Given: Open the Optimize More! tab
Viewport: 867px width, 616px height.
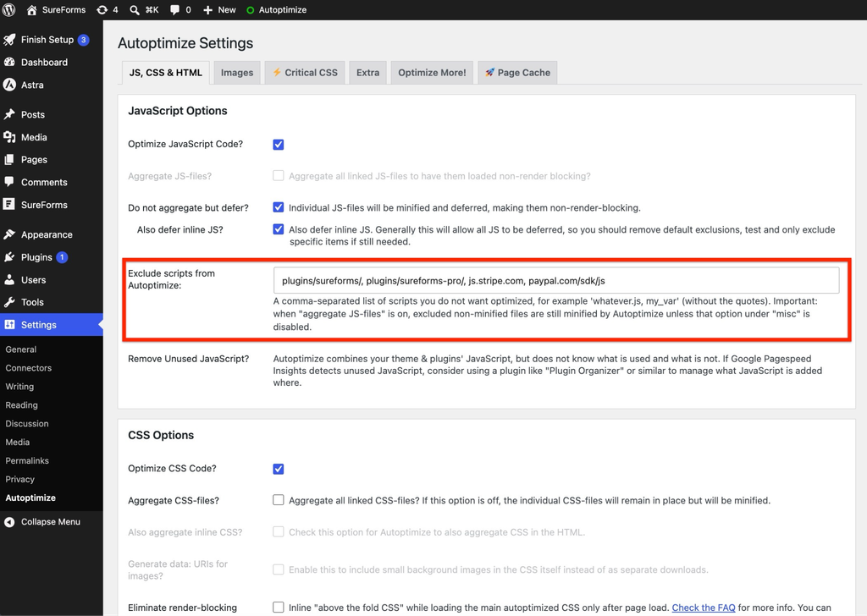Looking at the screenshot, I should coord(432,73).
